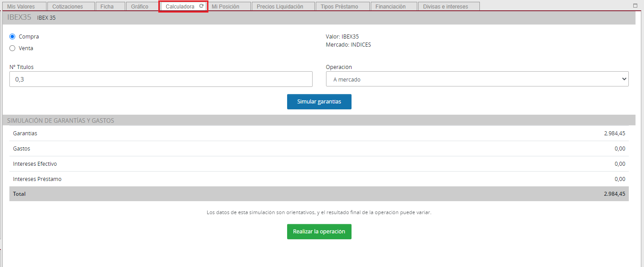644x267 pixels.
Task: Focus the Nº Títulos input field
Action: [161, 79]
